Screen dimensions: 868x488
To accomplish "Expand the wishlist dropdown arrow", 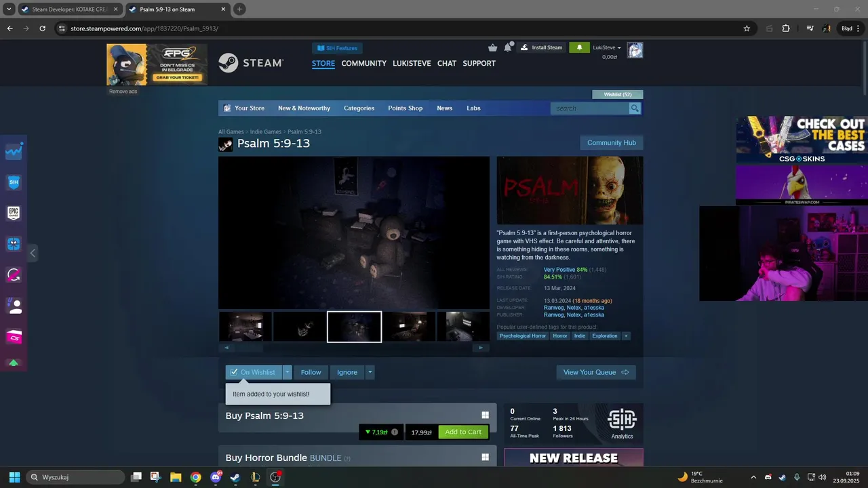I will (288, 372).
